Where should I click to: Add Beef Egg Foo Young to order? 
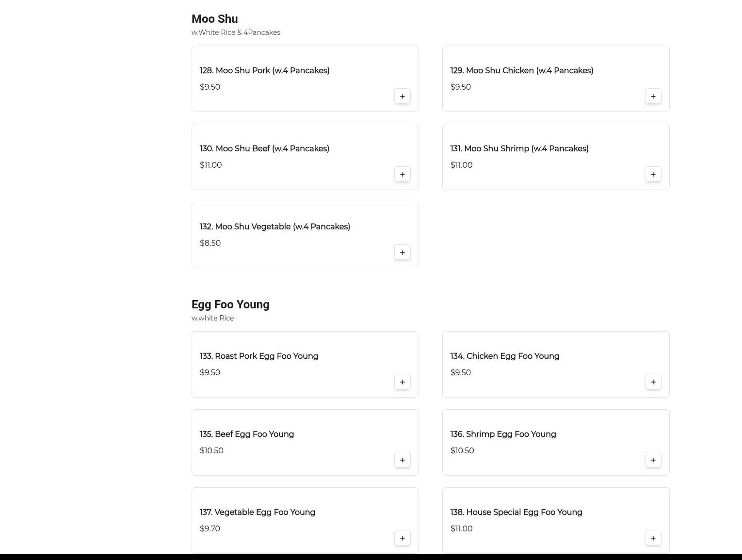tap(402, 460)
